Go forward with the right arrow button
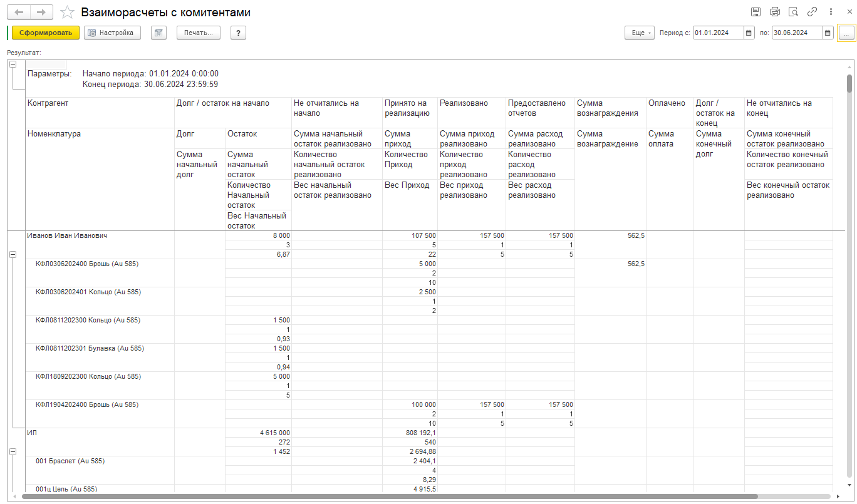 tap(41, 13)
